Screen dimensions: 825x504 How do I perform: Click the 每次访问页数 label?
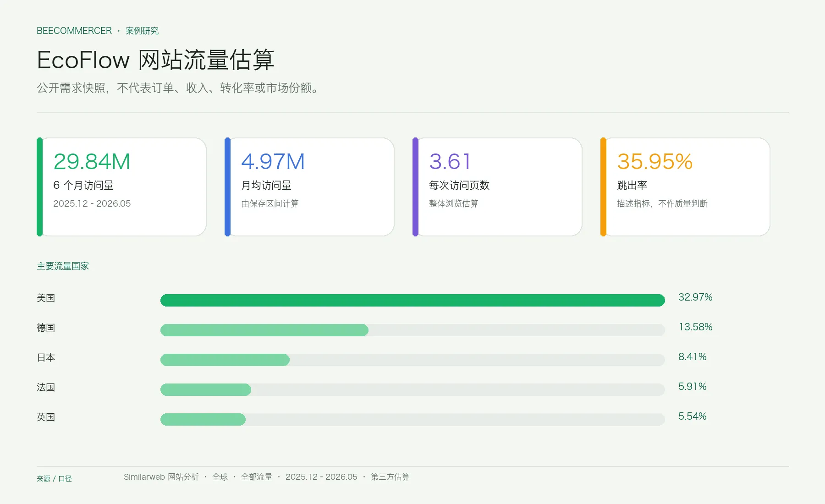coord(459,185)
